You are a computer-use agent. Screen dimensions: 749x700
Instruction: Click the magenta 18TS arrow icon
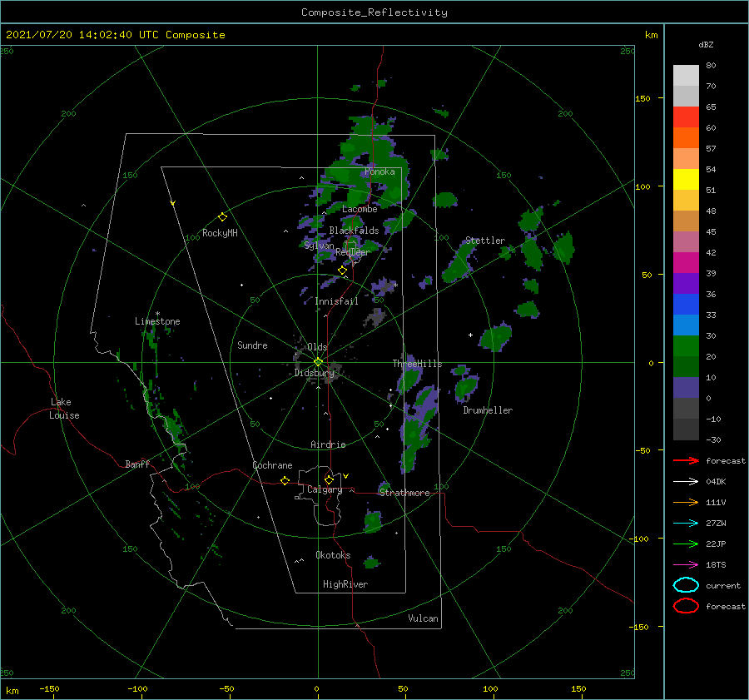(686, 565)
